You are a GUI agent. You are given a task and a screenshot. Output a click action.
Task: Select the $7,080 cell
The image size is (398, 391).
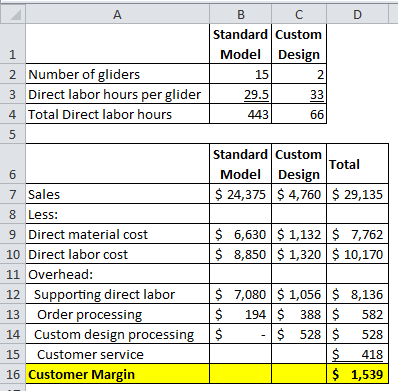click(240, 294)
